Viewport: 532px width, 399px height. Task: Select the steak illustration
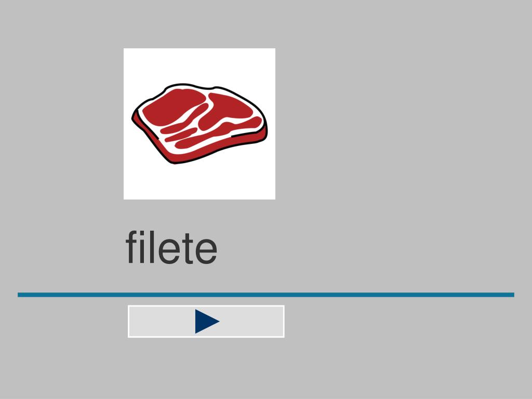click(x=199, y=124)
